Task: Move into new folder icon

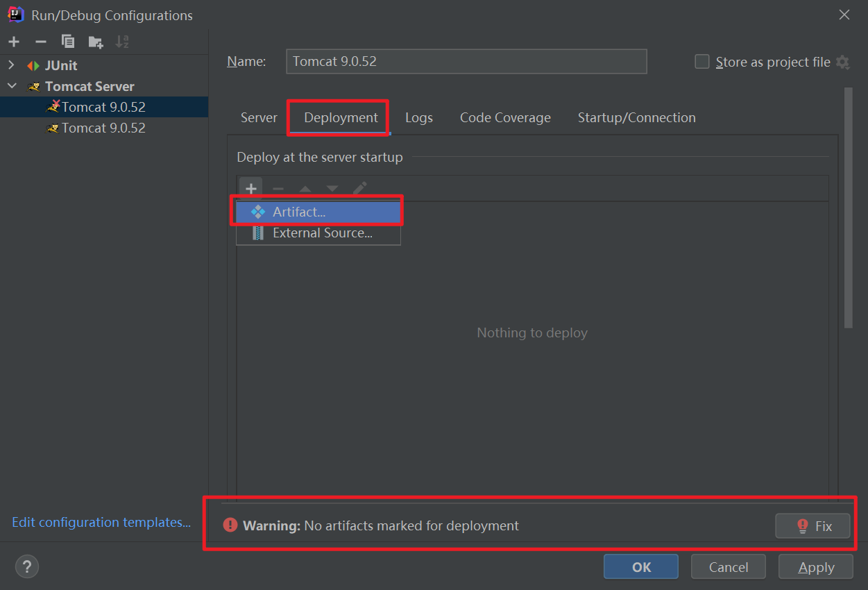Action: [96, 42]
